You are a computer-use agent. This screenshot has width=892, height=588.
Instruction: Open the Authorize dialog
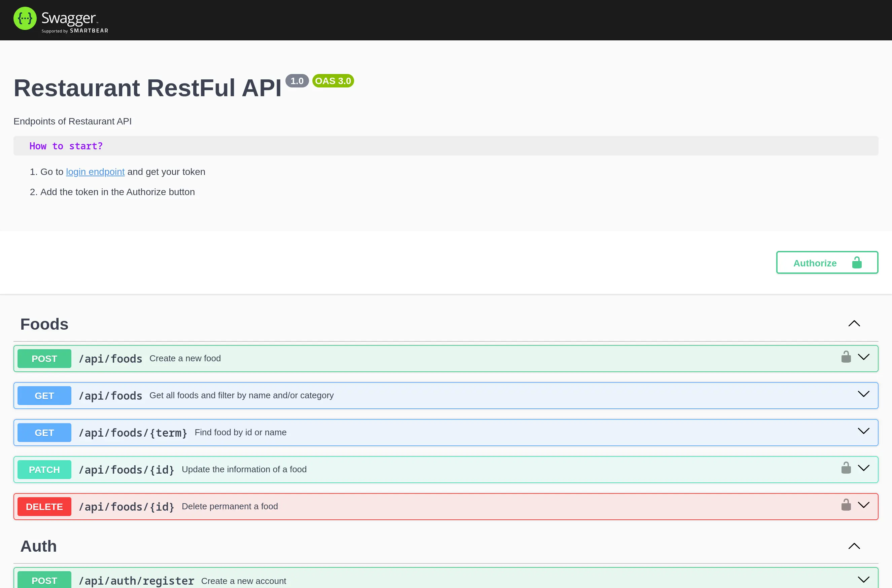(814, 262)
